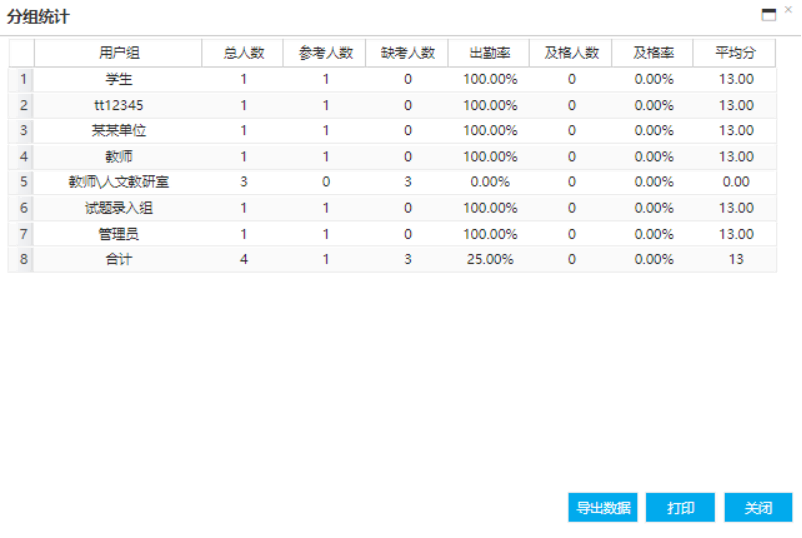Click the 试题录入组 row

pos(118,208)
